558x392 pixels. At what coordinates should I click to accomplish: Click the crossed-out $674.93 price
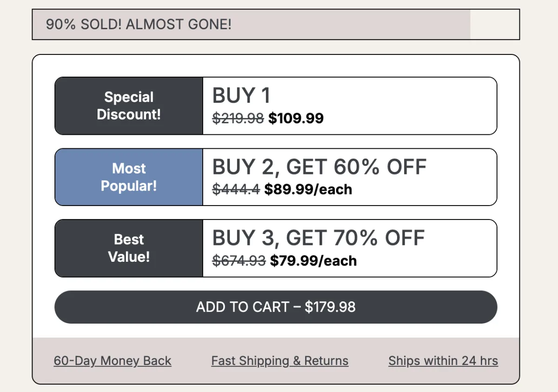click(239, 260)
